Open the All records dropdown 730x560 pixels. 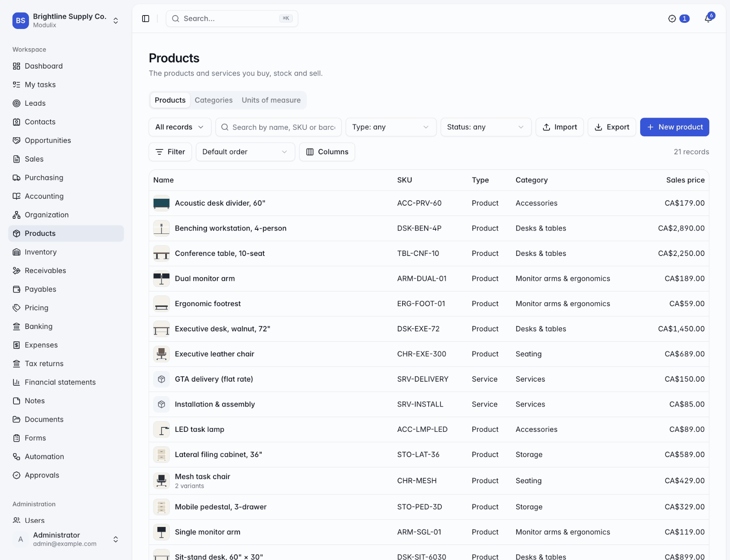point(180,127)
